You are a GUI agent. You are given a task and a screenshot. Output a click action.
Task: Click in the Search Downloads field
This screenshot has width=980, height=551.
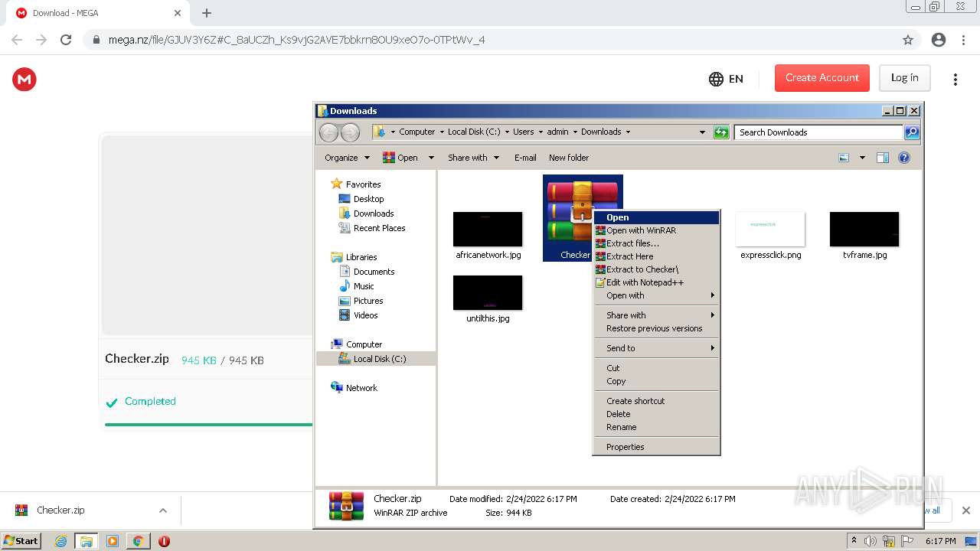818,132
